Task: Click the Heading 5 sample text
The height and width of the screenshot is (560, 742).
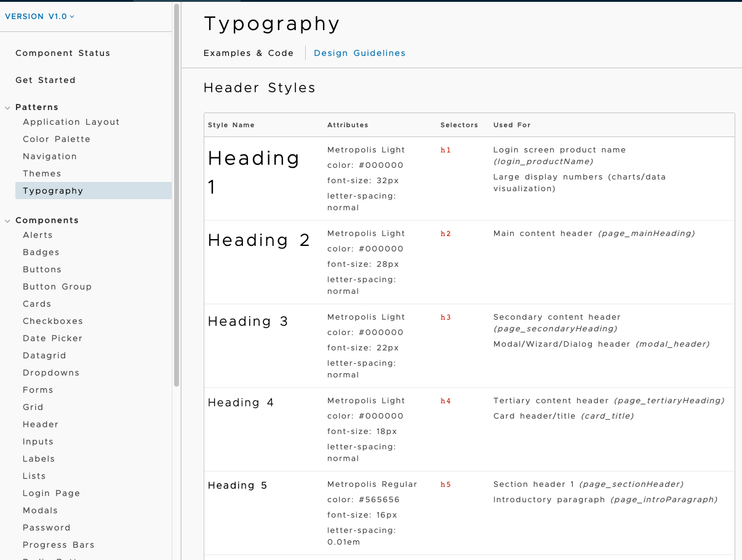Action: [x=237, y=486]
